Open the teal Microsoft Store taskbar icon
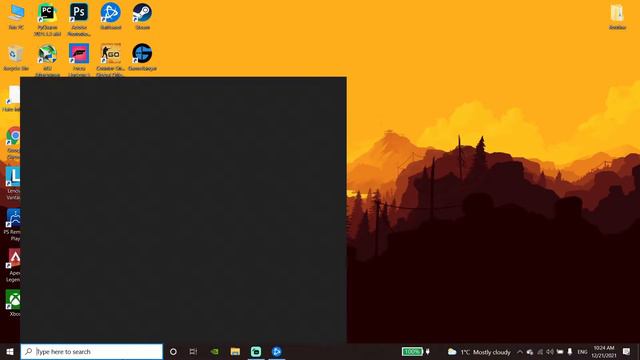Screen dimensions: 640x360 [x=256, y=351]
